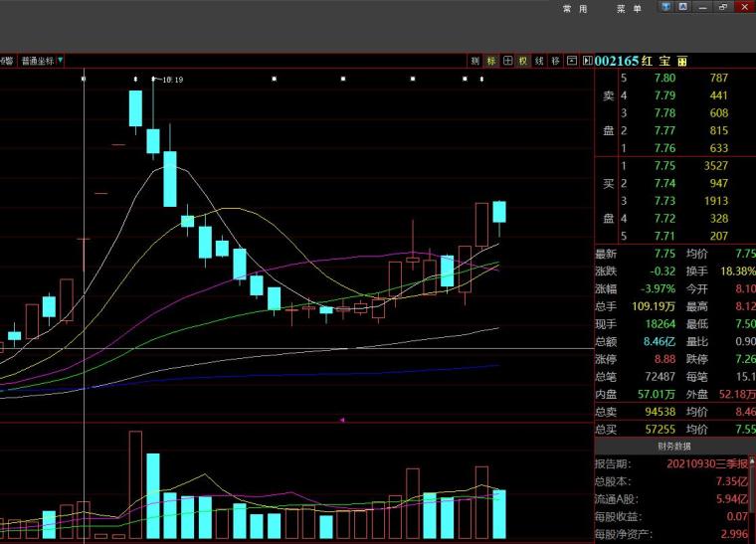The width and height of the screenshot is (756, 544).
Task: Click the 移 move chart icon
Action: (x=555, y=61)
